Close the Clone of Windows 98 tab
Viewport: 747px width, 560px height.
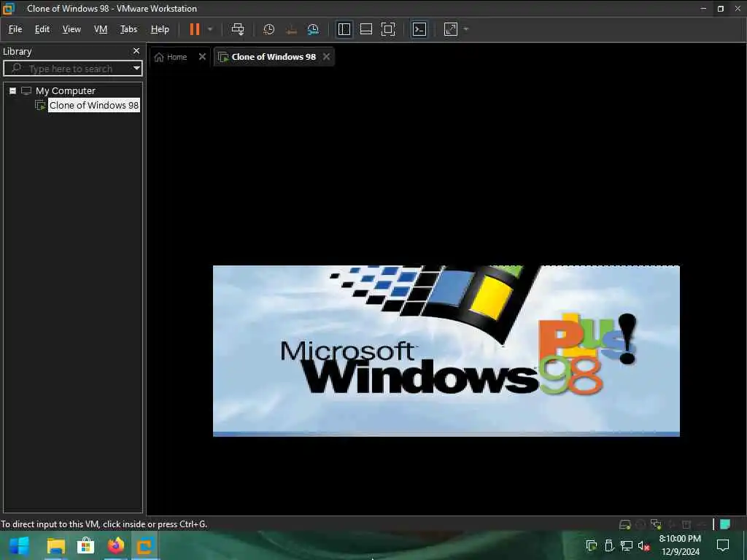326,57
